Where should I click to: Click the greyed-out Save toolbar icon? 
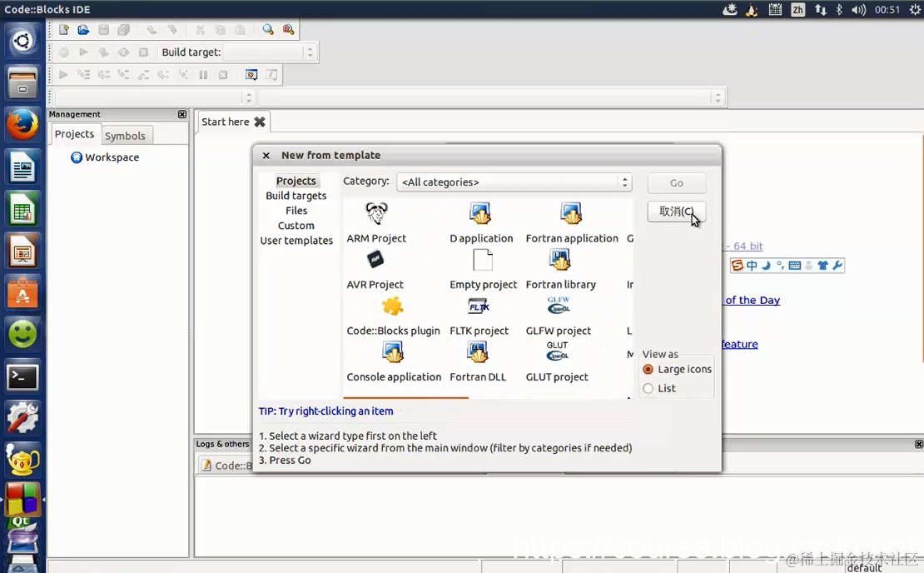tap(103, 29)
